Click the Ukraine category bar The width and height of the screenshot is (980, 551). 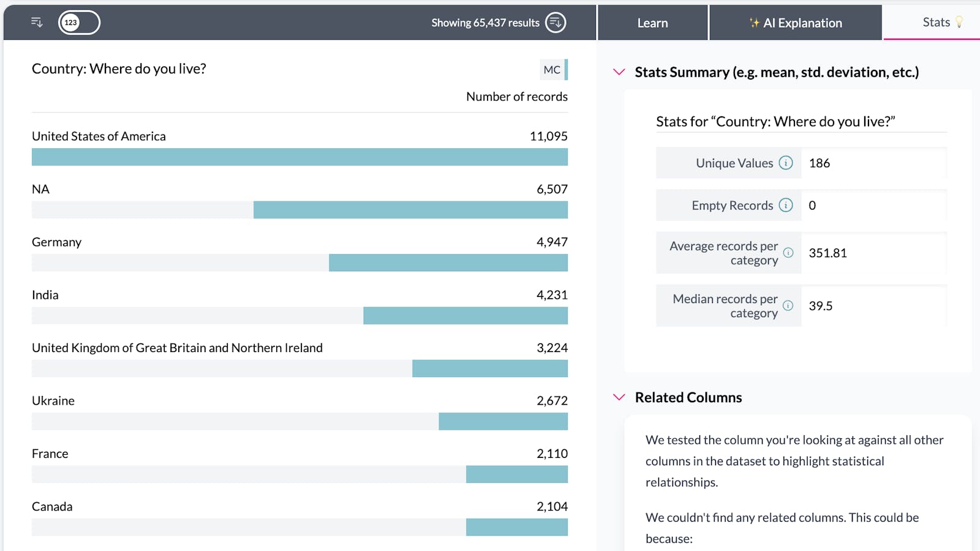click(503, 421)
